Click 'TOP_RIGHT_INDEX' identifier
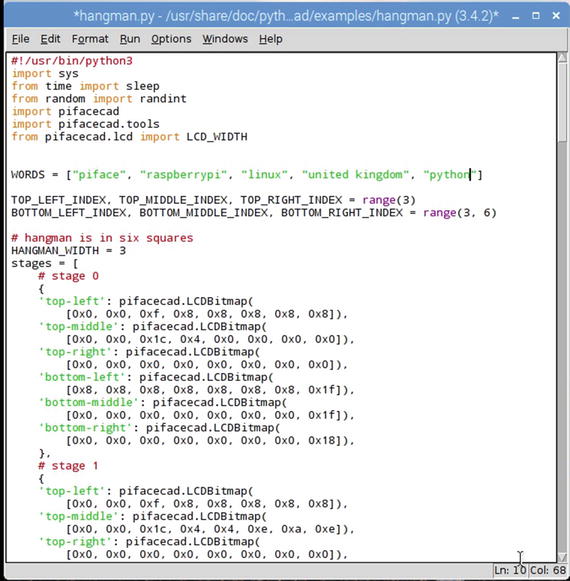 [x=291, y=200]
